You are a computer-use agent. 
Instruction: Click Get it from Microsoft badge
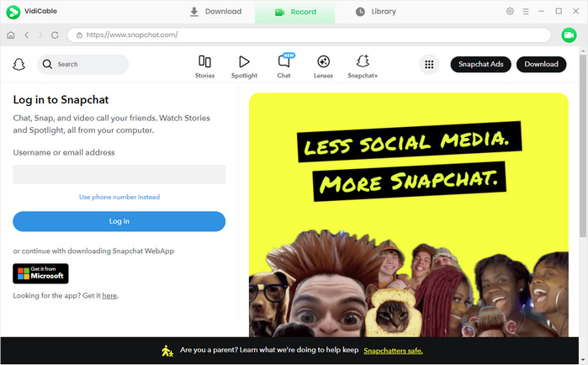click(41, 273)
